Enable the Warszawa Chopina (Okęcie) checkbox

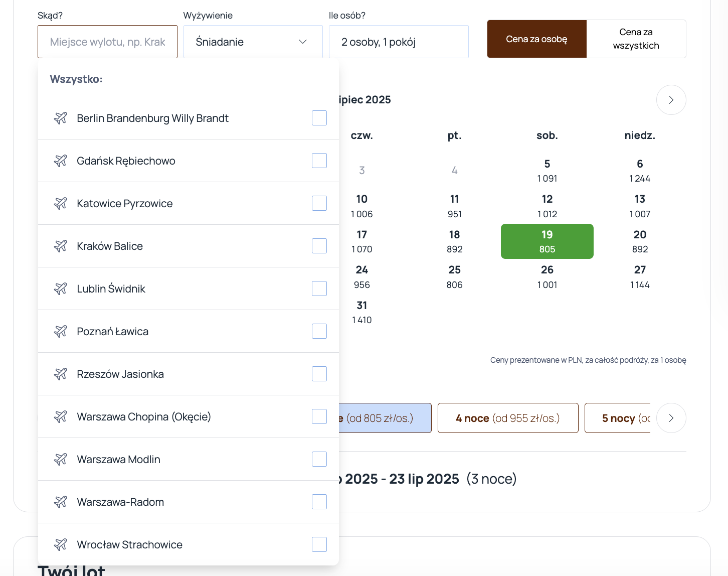click(x=319, y=416)
